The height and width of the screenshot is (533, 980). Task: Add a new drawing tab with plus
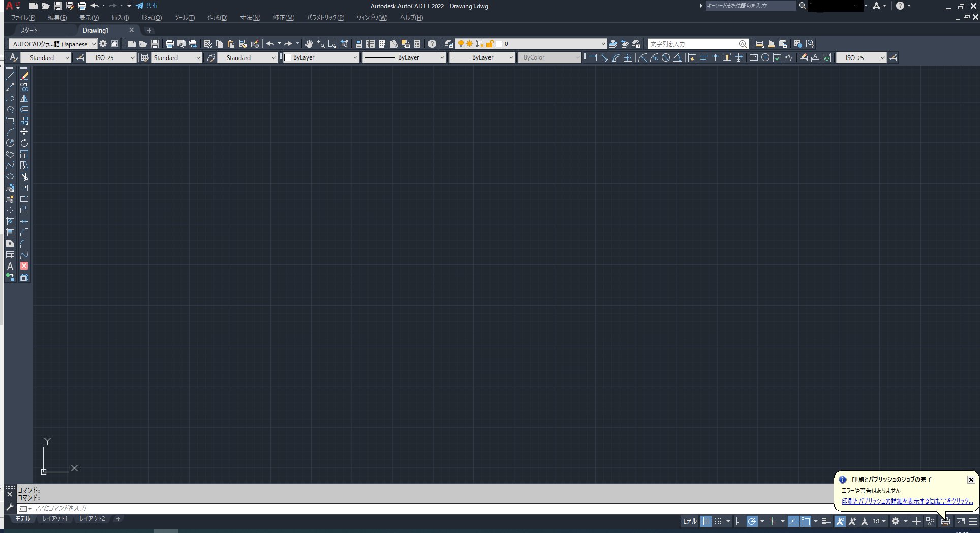click(149, 31)
